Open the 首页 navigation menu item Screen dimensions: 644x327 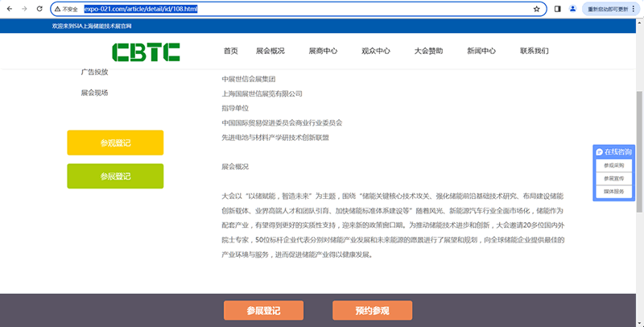(x=230, y=52)
